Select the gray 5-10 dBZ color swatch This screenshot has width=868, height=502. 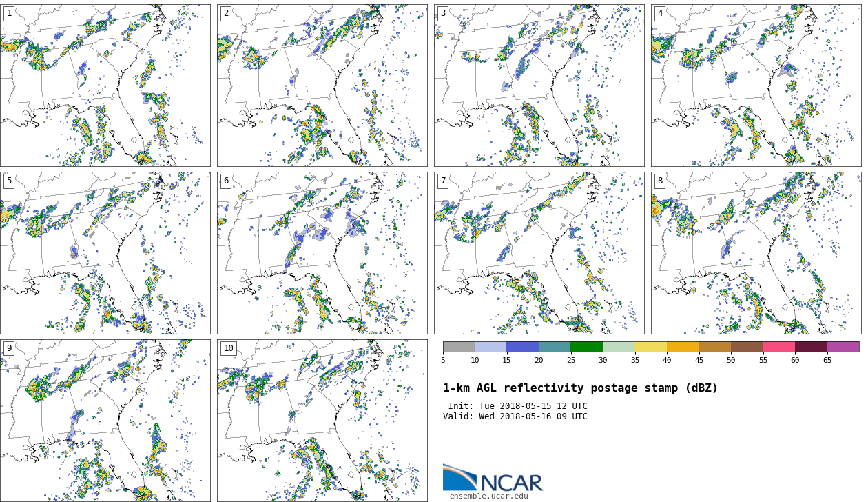459,347
